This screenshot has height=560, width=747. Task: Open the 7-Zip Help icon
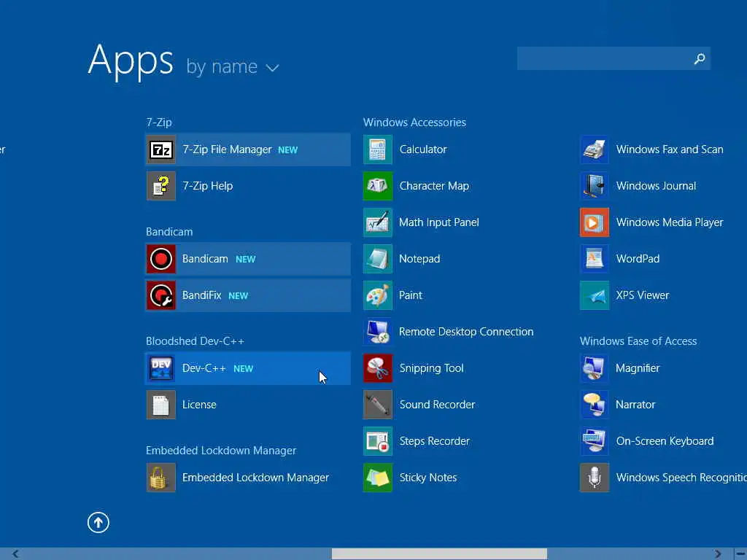coord(161,186)
